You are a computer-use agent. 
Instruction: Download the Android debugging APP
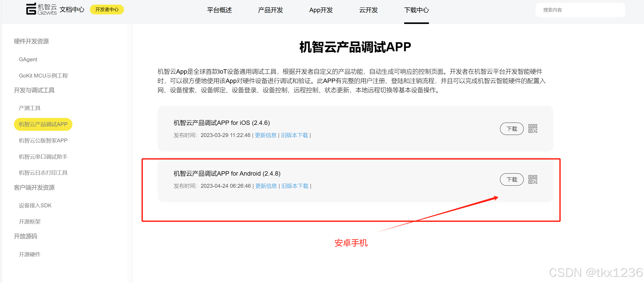[512, 179]
